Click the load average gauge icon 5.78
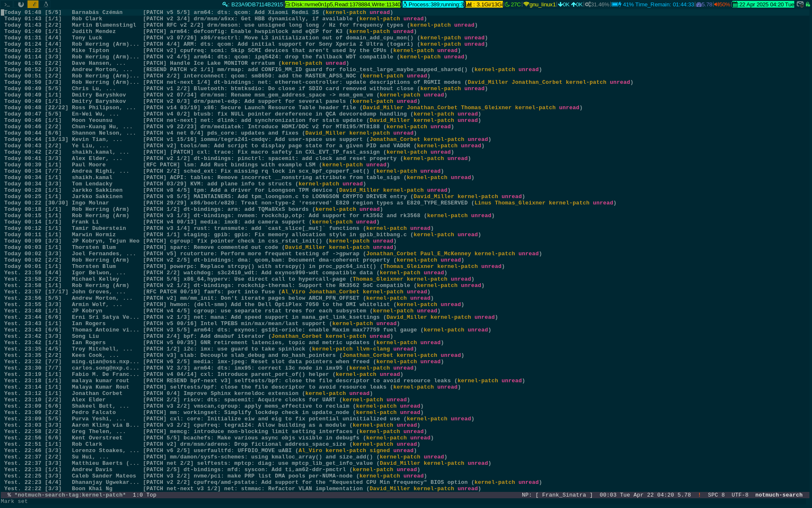The image size is (812, 508). (x=699, y=4)
